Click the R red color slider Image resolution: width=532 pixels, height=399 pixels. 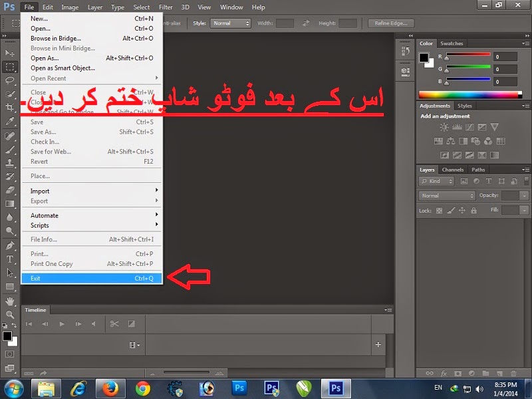click(468, 55)
